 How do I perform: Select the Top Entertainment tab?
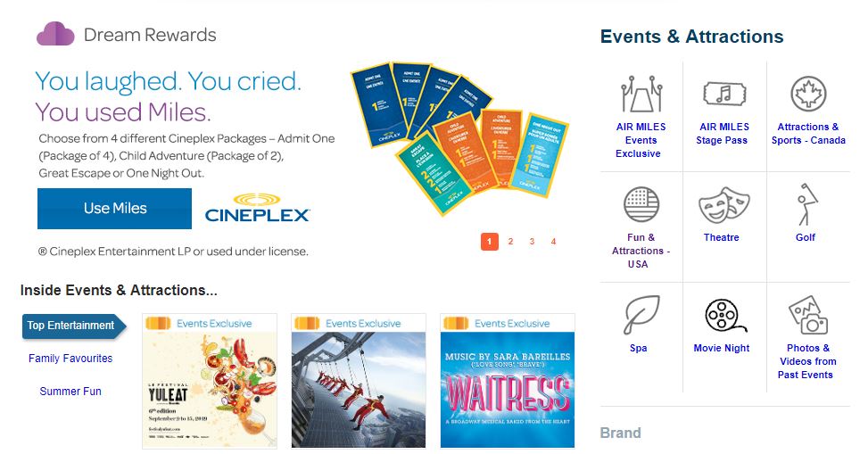click(x=71, y=326)
